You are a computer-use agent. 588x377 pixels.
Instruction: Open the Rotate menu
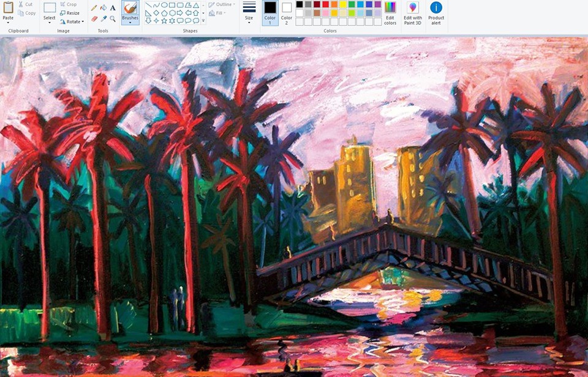click(x=73, y=20)
